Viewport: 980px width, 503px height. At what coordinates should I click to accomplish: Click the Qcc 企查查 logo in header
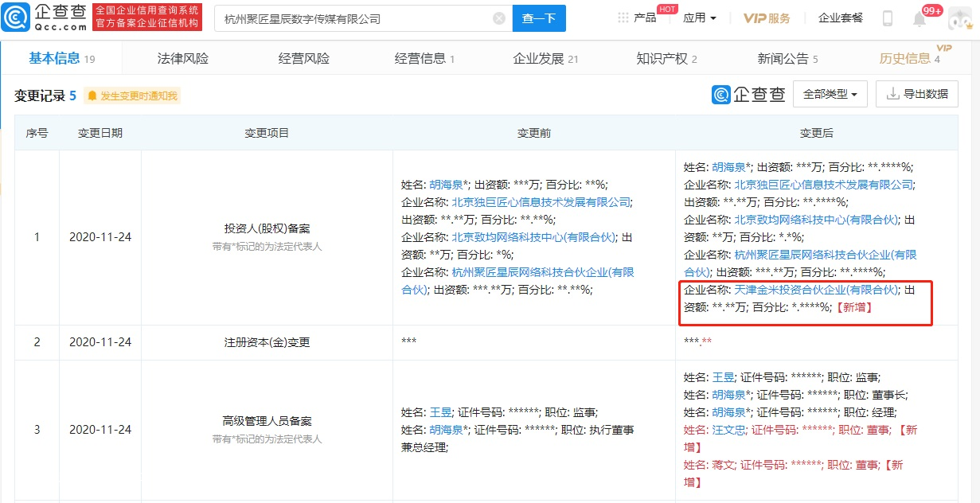[x=44, y=17]
